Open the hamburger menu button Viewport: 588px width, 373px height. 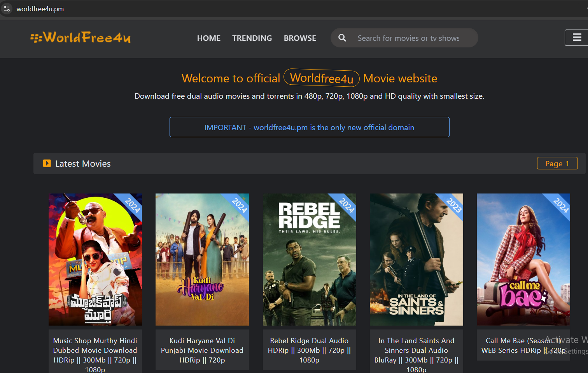tap(577, 38)
